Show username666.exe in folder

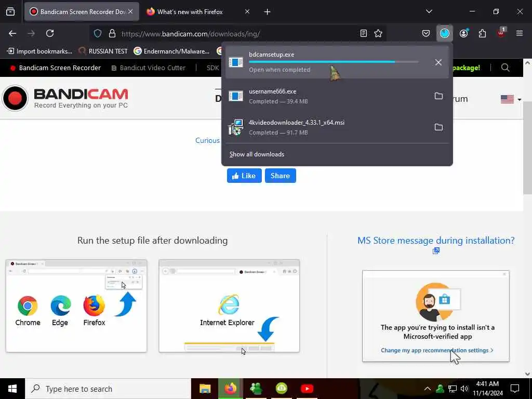[x=438, y=96]
